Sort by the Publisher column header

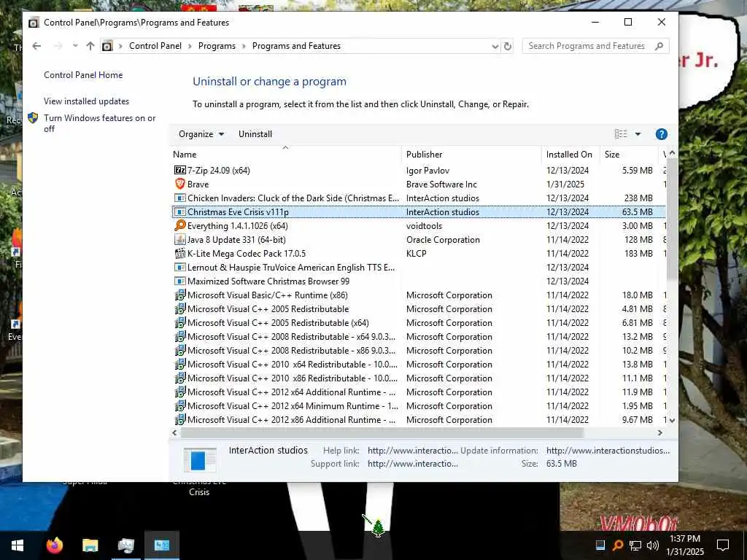[472, 155]
